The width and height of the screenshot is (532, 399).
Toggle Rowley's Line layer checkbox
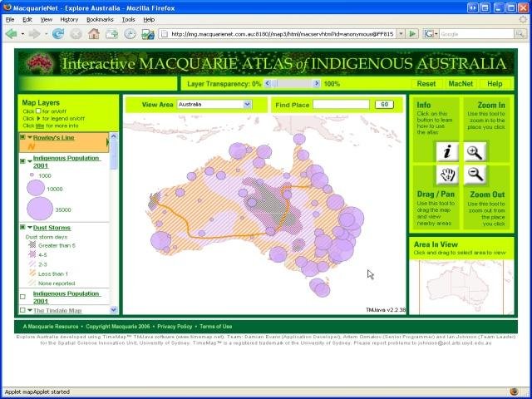[x=22, y=137]
